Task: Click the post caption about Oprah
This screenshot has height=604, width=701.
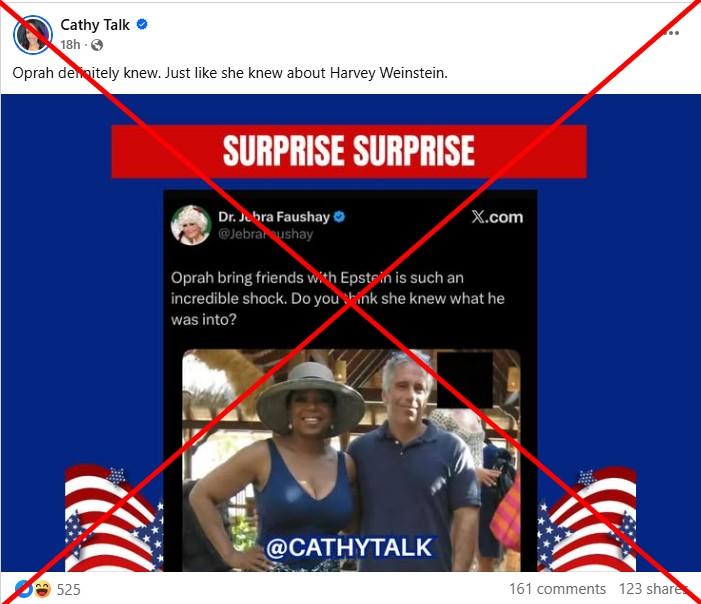Action: click(230, 73)
